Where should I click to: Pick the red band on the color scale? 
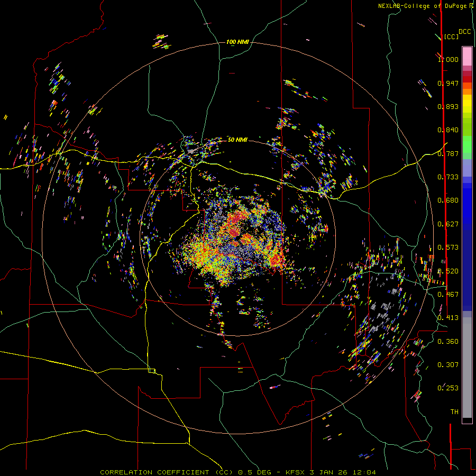point(467,79)
